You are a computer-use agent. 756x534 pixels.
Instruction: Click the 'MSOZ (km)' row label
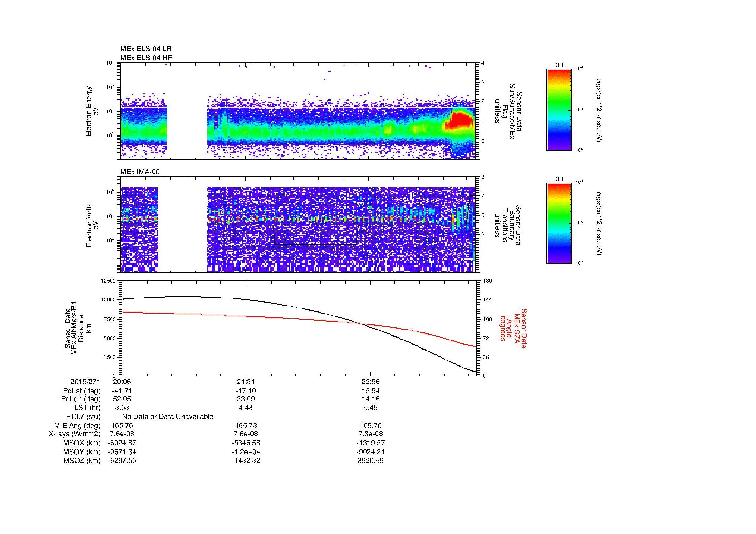click(82, 461)
